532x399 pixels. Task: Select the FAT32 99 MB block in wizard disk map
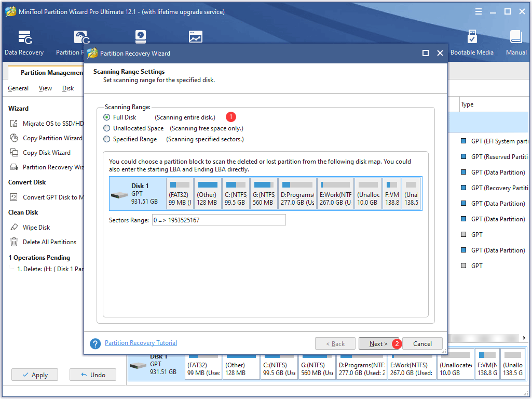pyautogui.click(x=180, y=193)
